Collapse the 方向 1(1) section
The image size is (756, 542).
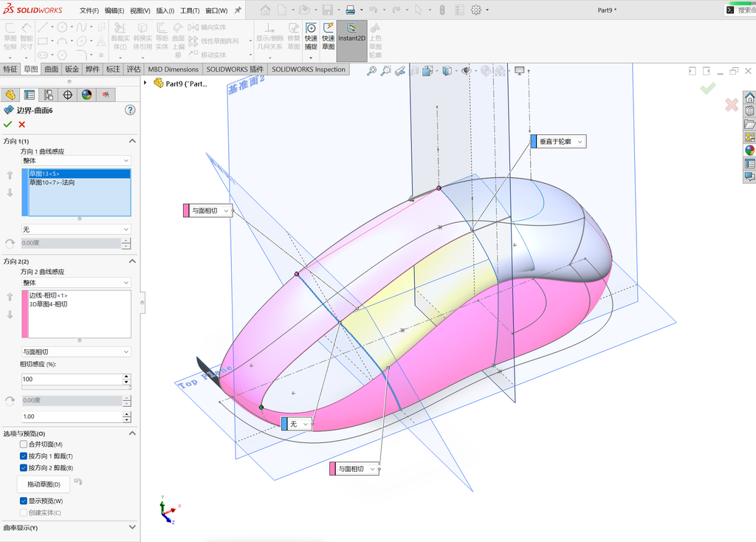point(132,141)
